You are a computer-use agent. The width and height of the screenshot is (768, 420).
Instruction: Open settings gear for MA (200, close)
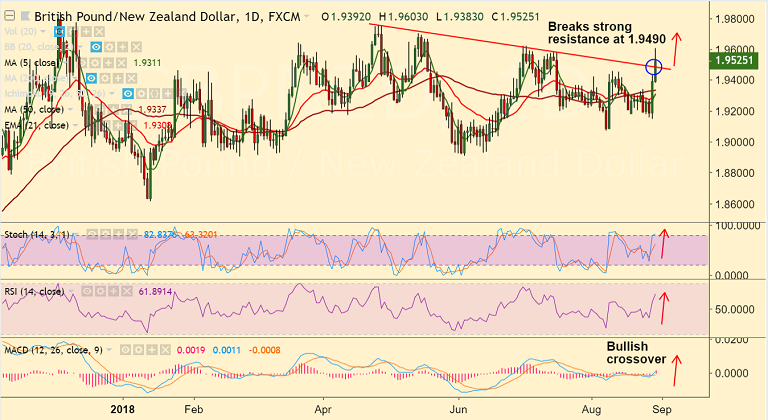(105, 78)
